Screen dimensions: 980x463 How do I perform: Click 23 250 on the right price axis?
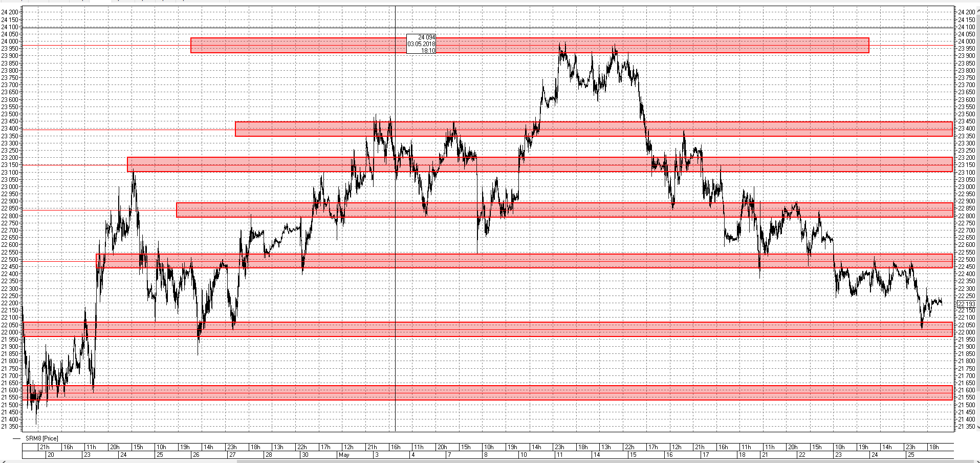967,151
